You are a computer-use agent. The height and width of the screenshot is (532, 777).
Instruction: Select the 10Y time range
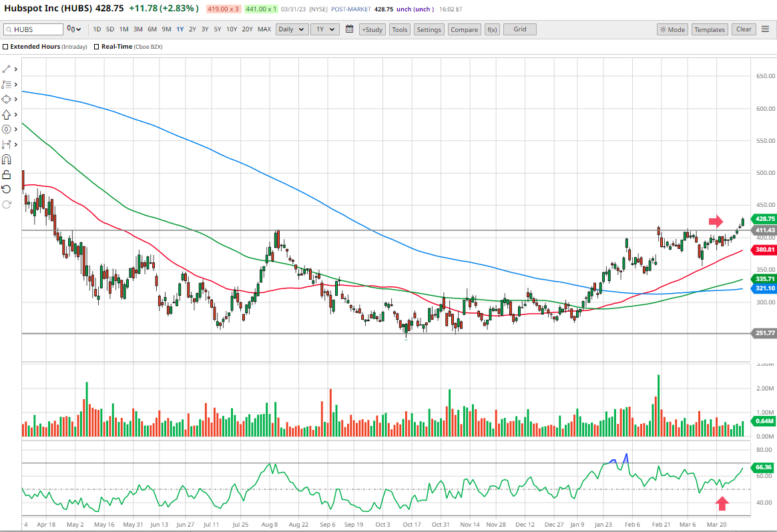[x=232, y=29]
